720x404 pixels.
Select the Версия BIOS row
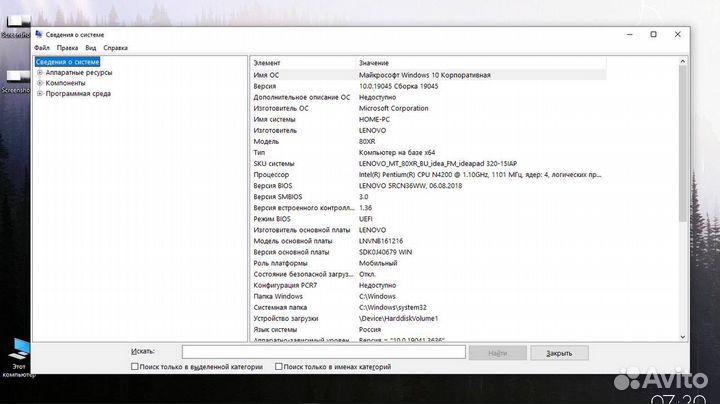point(428,185)
